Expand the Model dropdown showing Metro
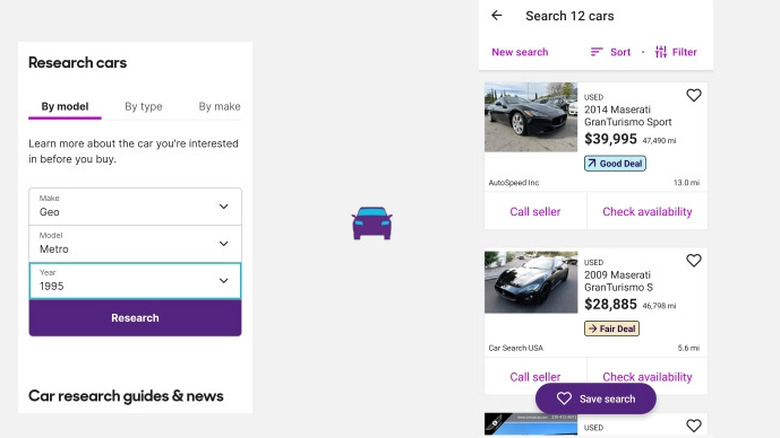This screenshot has width=780, height=438. click(135, 243)
